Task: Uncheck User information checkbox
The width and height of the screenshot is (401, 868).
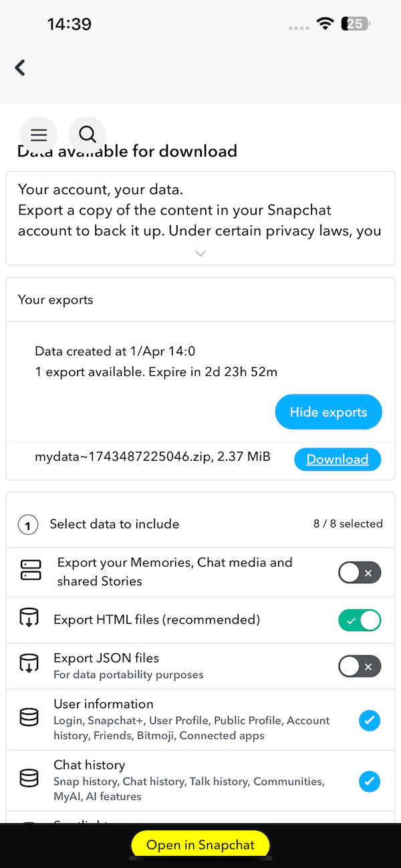Action: pyautogui.click(x=370, y=720)
